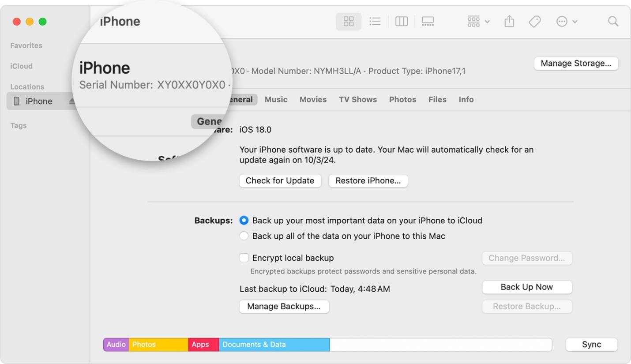Select backing up data to iCloud
Screen dimensions: 631x364
tap(244, 220)
